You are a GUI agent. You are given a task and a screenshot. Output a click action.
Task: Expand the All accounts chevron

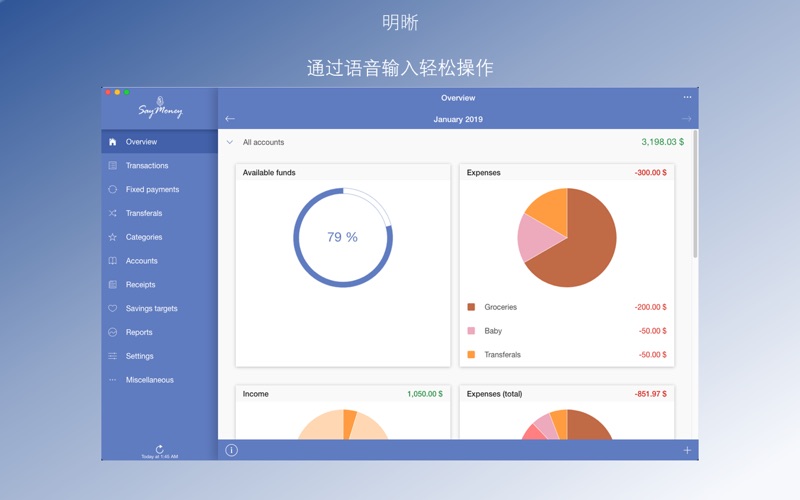pos(230,142)
